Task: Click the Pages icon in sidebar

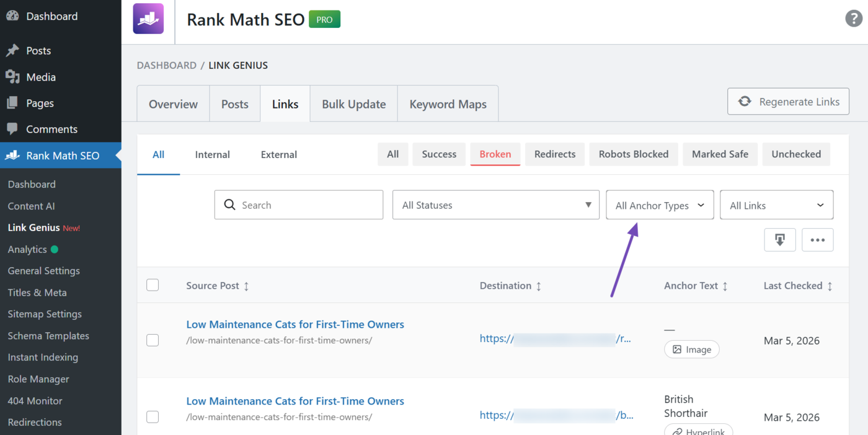Action: 12,103
